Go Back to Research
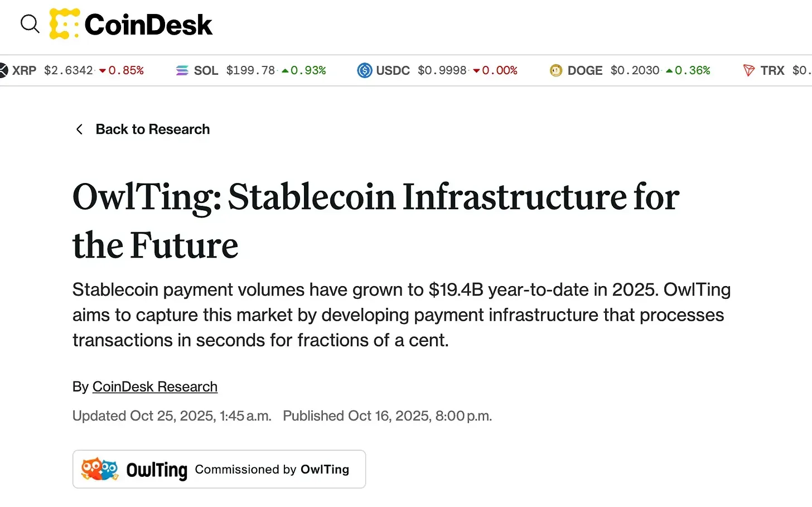Screen dimensions: 812x507 coord(152,129)
